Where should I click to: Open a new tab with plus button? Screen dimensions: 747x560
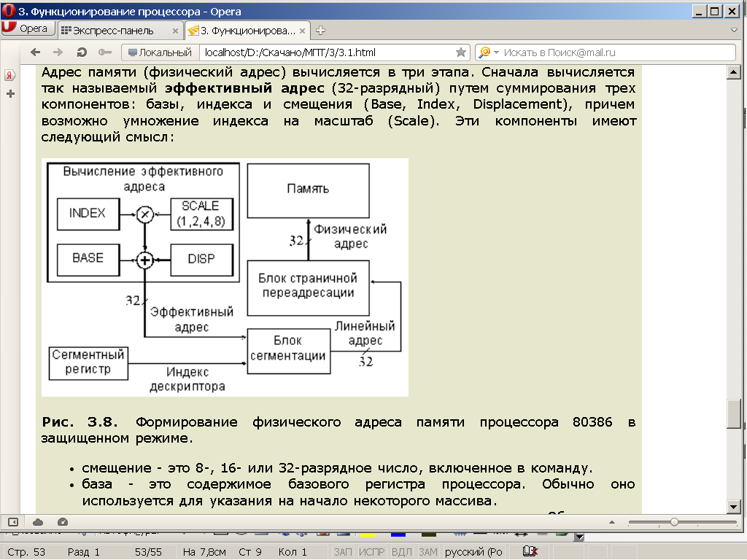[321, 31]
